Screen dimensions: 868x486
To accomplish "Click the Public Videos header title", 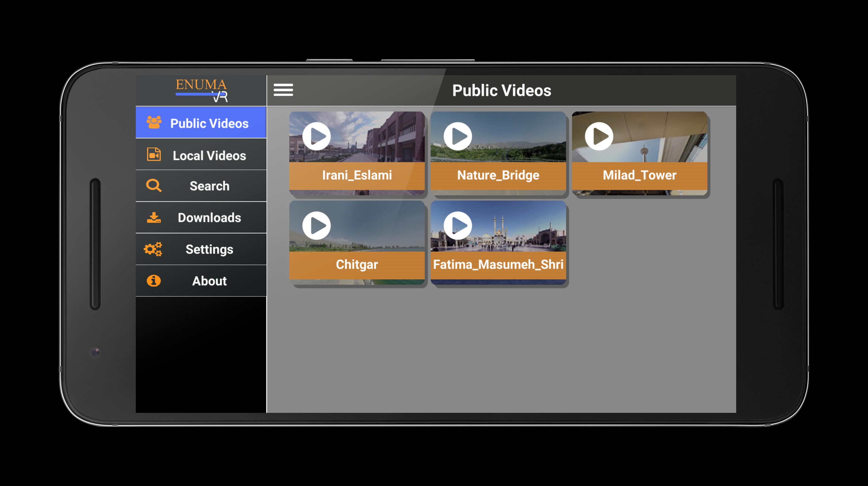I will [502, 90].
